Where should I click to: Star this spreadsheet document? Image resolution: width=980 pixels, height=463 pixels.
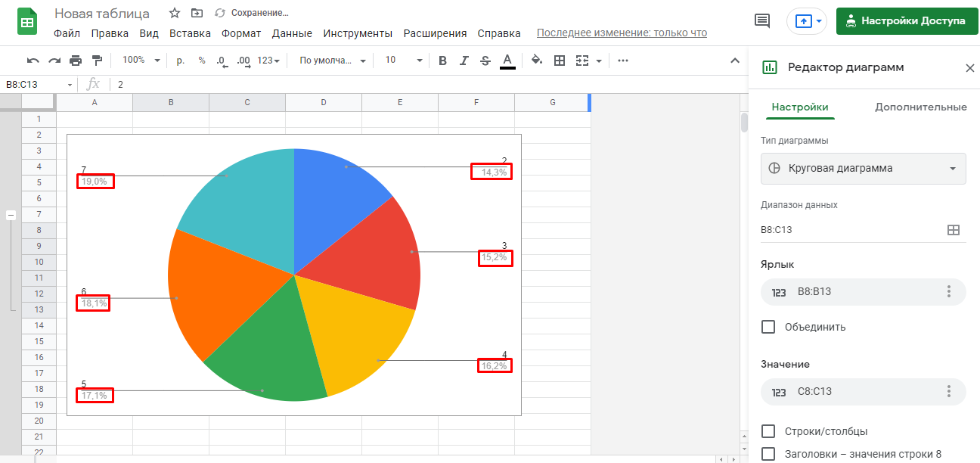[x=175, y=13]
